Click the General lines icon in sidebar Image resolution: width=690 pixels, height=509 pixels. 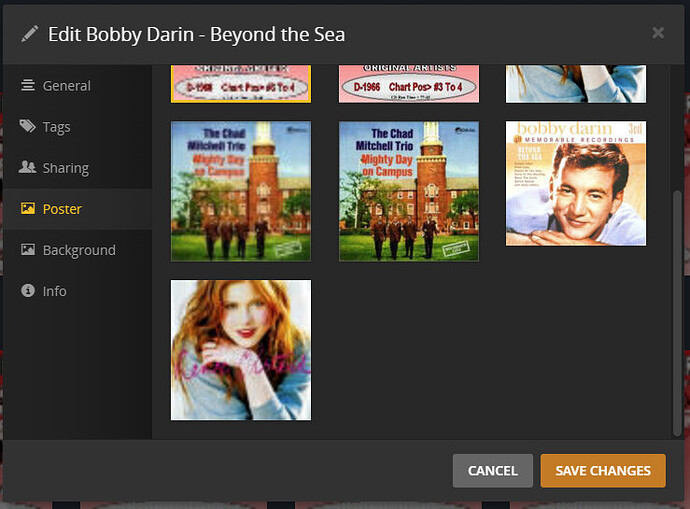tap(28, 85)
